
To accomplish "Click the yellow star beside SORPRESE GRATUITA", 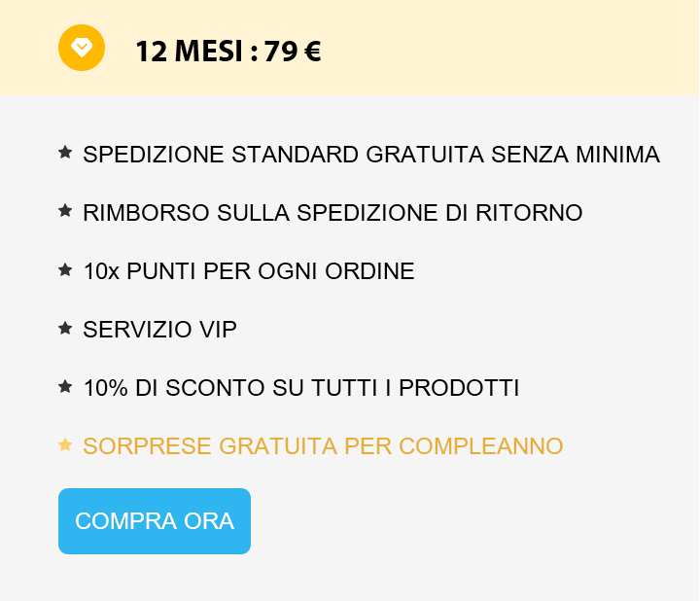I will (65, 444).
